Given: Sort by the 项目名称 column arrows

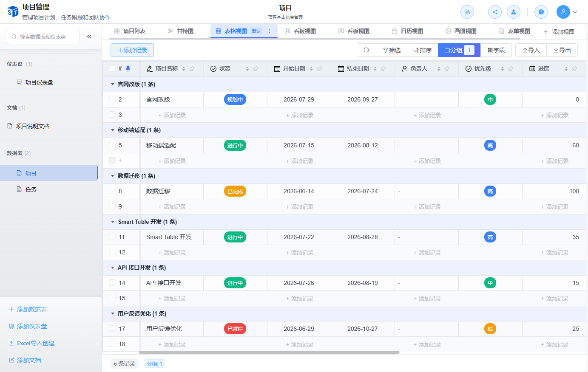Looking at the screenshot, I should [x=184, y=69].
